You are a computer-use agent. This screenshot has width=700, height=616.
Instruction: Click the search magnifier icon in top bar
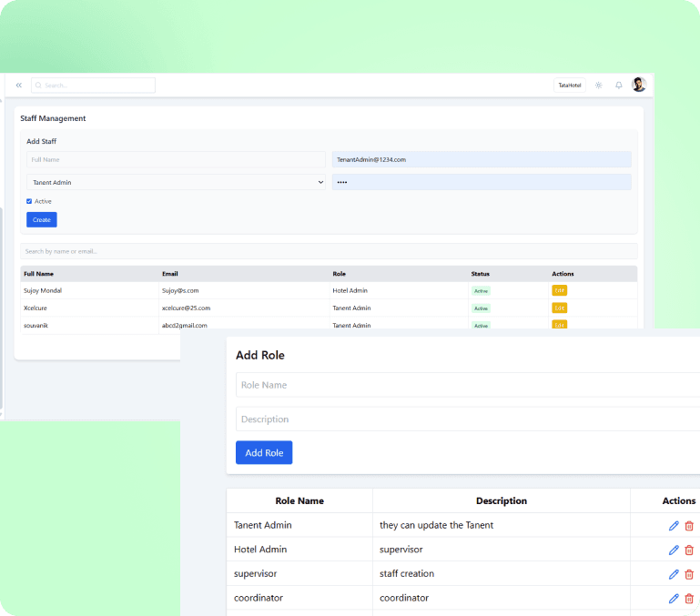pyautogui.click(x=38, y=86)
